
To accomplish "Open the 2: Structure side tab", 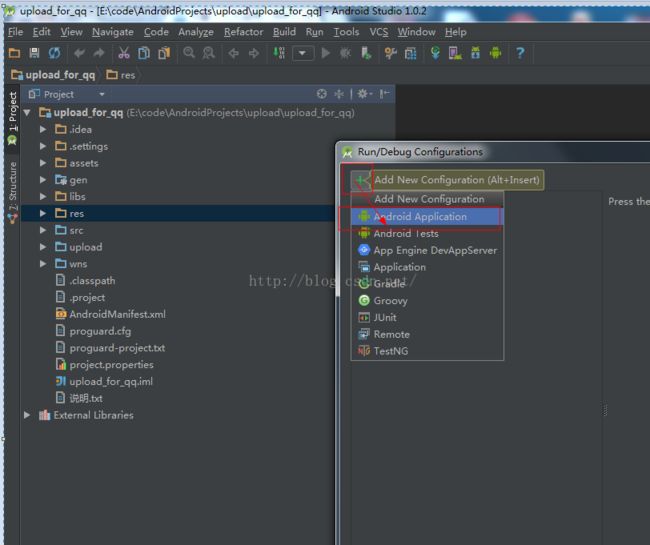I will coord(12,192).
